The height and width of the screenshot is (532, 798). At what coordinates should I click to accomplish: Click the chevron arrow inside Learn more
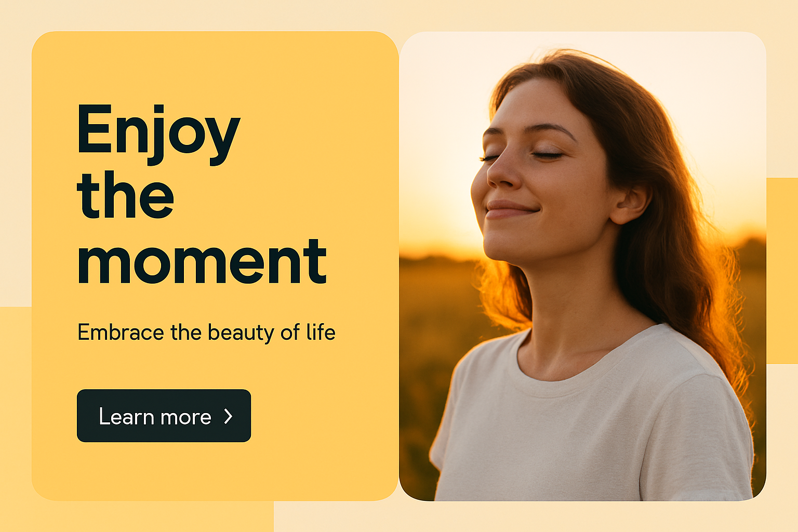point(228,416)
